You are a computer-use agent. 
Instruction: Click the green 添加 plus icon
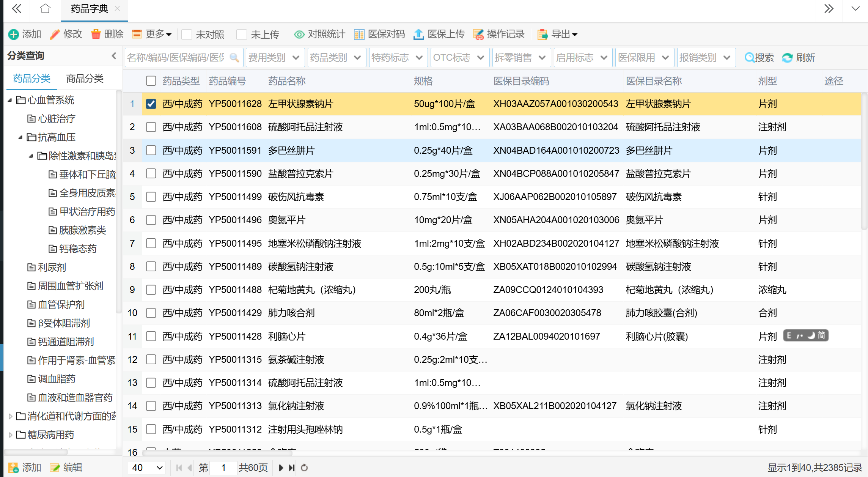pyautogui.click(x=14, y=35)
